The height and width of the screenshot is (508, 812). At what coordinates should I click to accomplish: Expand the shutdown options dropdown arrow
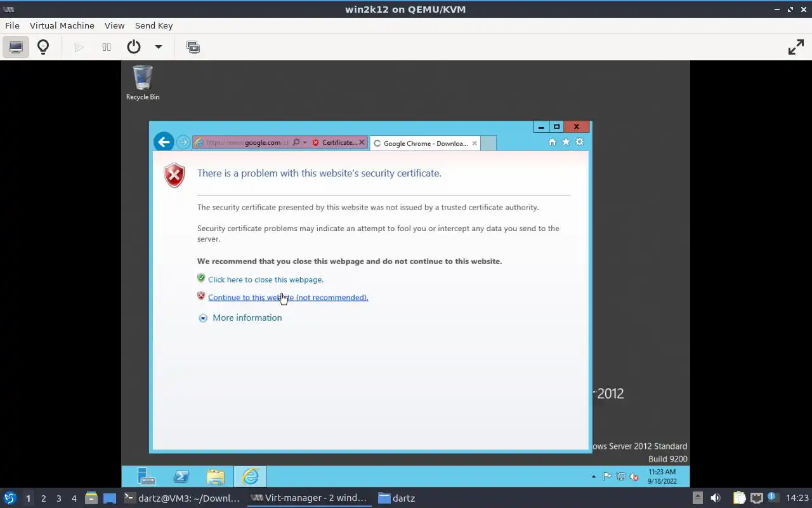(x=159, y=47)
